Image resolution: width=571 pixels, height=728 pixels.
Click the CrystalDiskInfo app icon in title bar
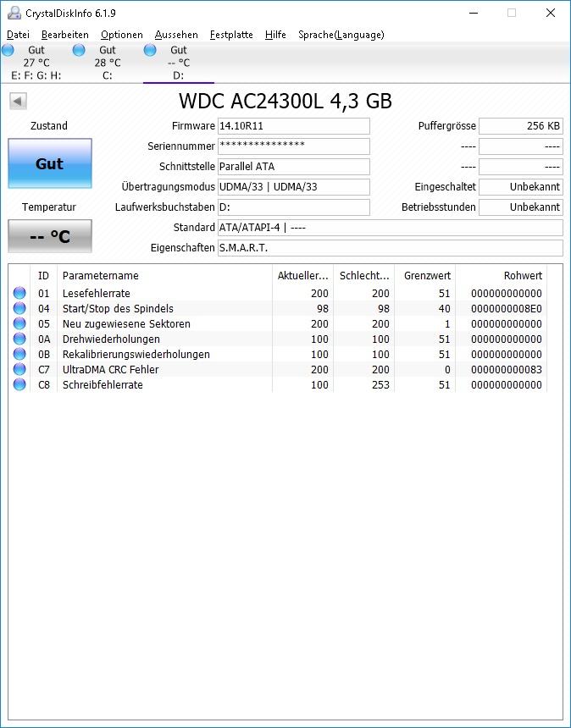(14, 13)
